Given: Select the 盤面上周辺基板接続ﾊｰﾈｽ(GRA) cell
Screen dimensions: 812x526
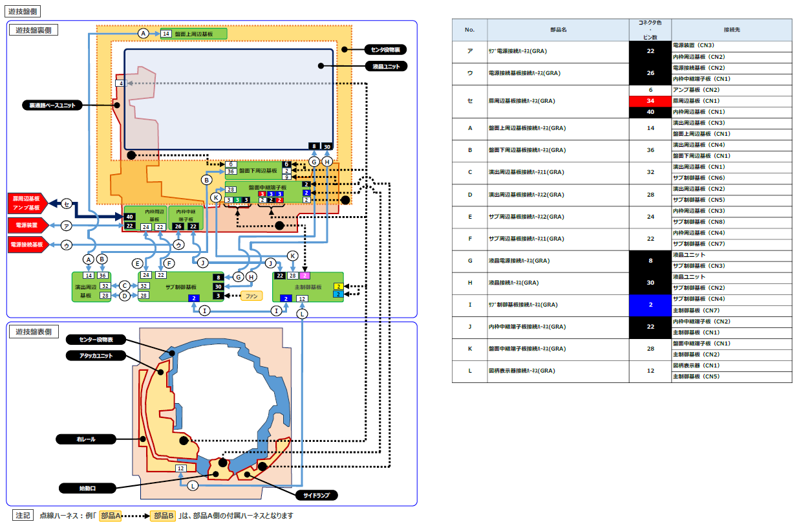Looking at the screenshot, I should tap(559, 128).
